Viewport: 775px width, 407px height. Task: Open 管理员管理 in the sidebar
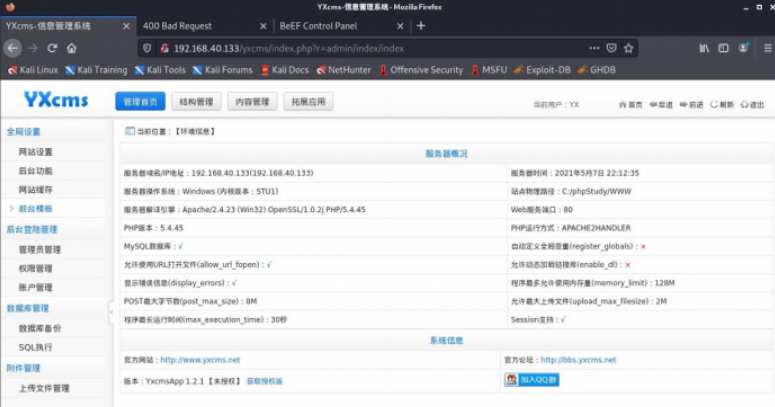[x=40, y=250]
